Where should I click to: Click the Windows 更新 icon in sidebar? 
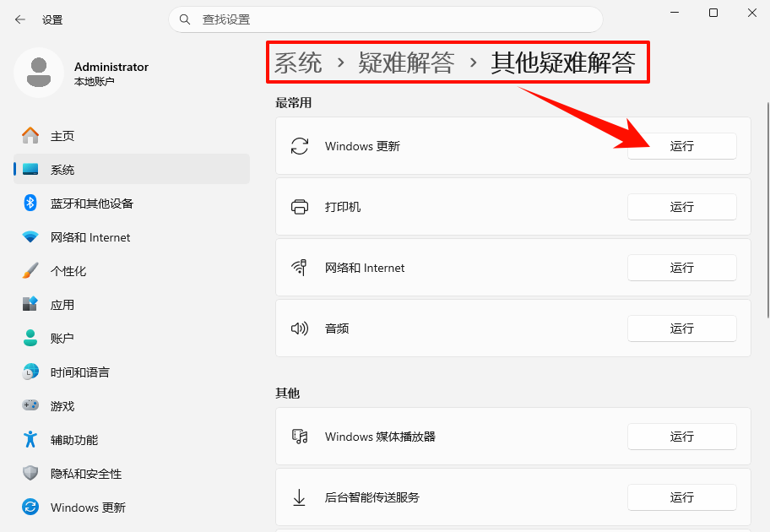(30, 507)
